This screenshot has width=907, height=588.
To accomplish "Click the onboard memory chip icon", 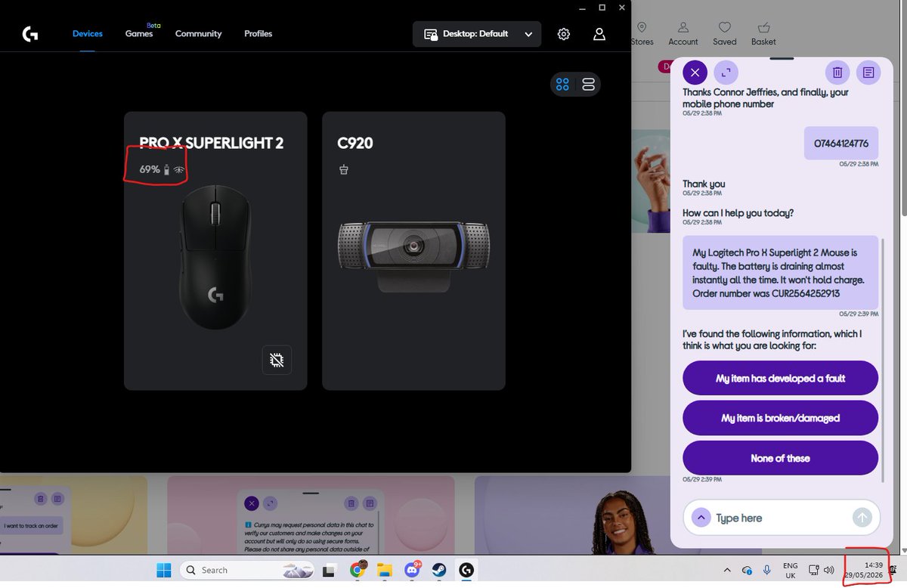I will click(x=277, y=361).
